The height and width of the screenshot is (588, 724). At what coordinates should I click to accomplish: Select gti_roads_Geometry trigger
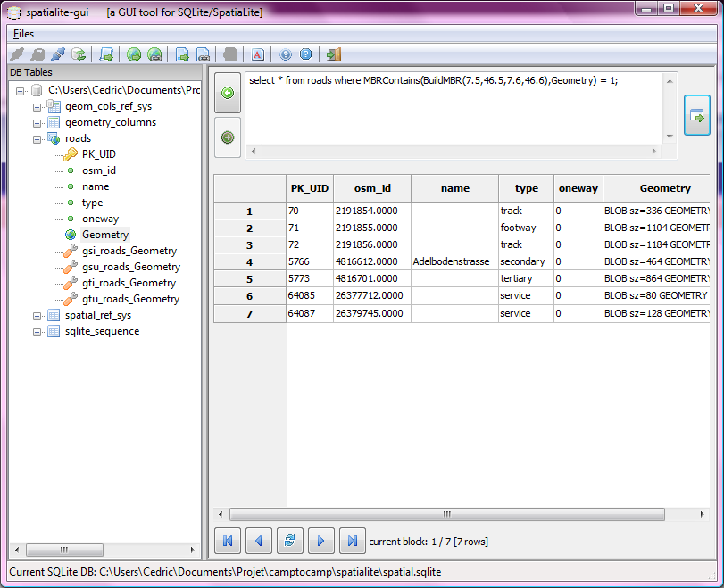point(129,283)
